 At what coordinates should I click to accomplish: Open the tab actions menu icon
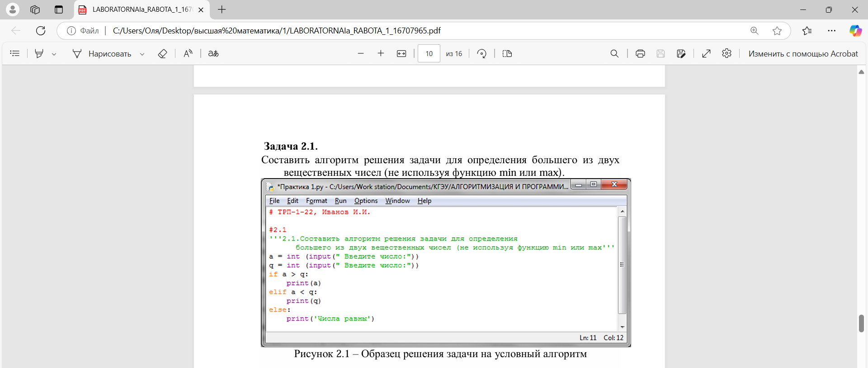(59, 9)
